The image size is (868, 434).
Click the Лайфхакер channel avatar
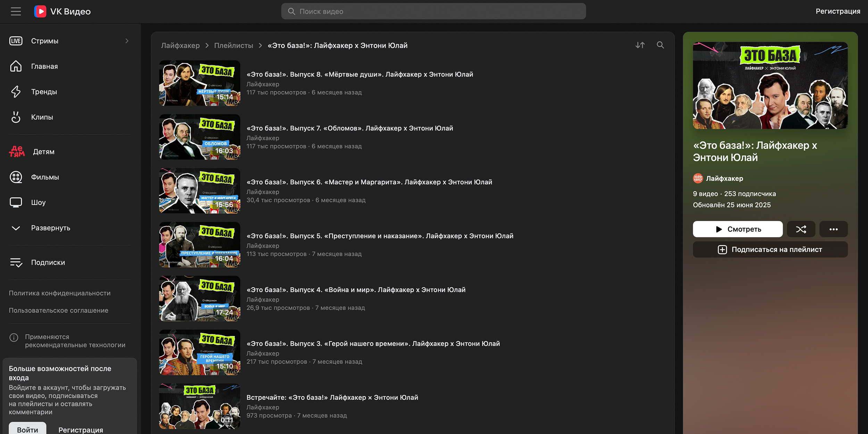(x=698, y=178)
